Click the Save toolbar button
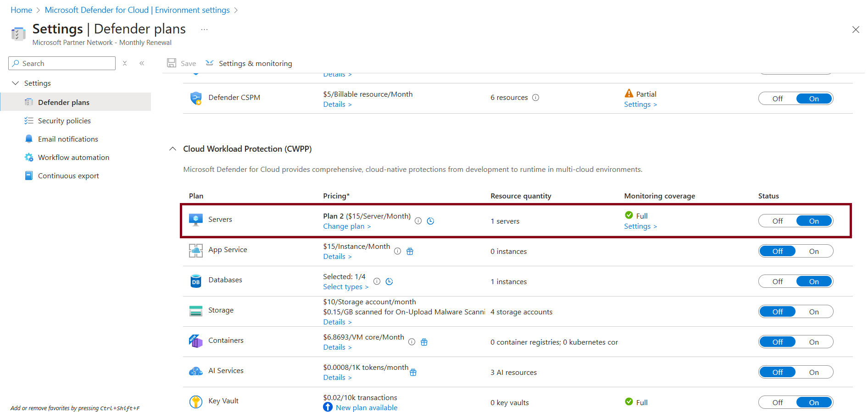The image size is (868, 412). click(x=182, y=63)
